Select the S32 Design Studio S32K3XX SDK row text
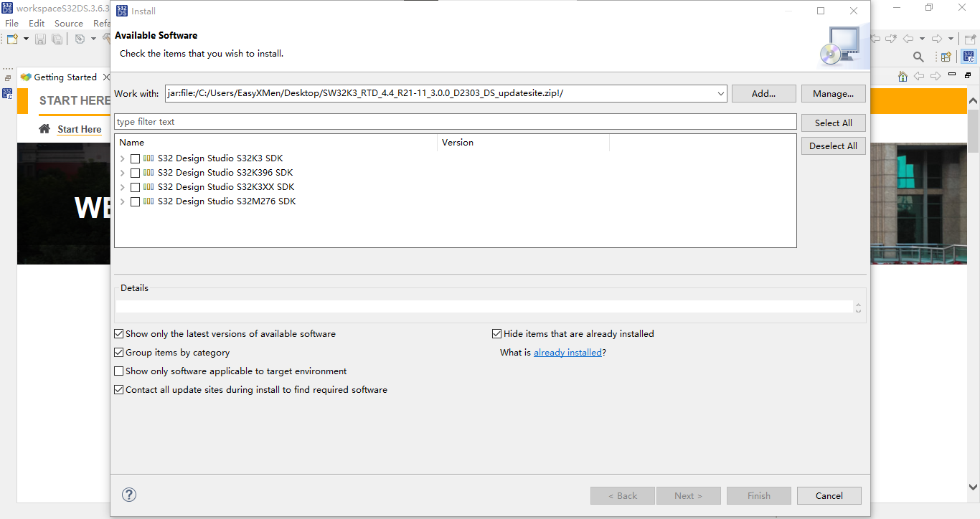 (x=226, y=187)
